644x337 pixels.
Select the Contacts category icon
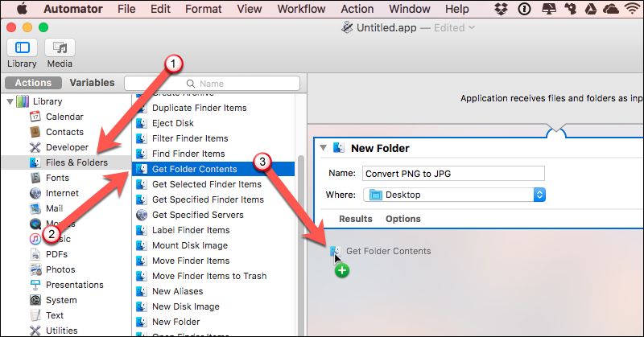point(35,132)
